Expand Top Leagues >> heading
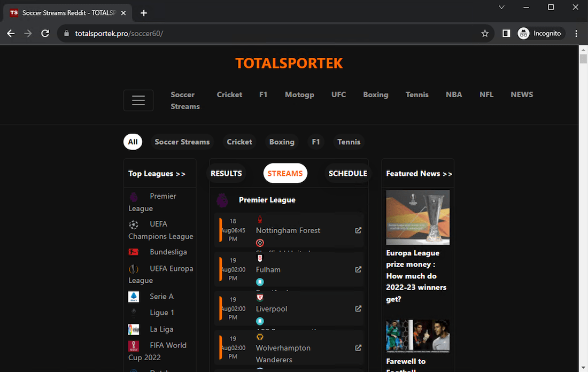Image resolution: width=588 pixels, height=372 pixels. [157, 174]
